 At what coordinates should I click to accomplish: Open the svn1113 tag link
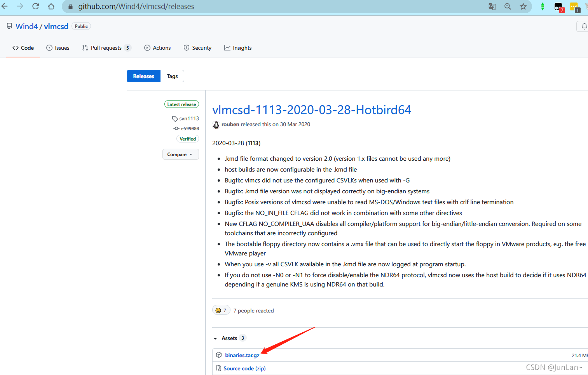pyautogui.click(x=185, y=118)
